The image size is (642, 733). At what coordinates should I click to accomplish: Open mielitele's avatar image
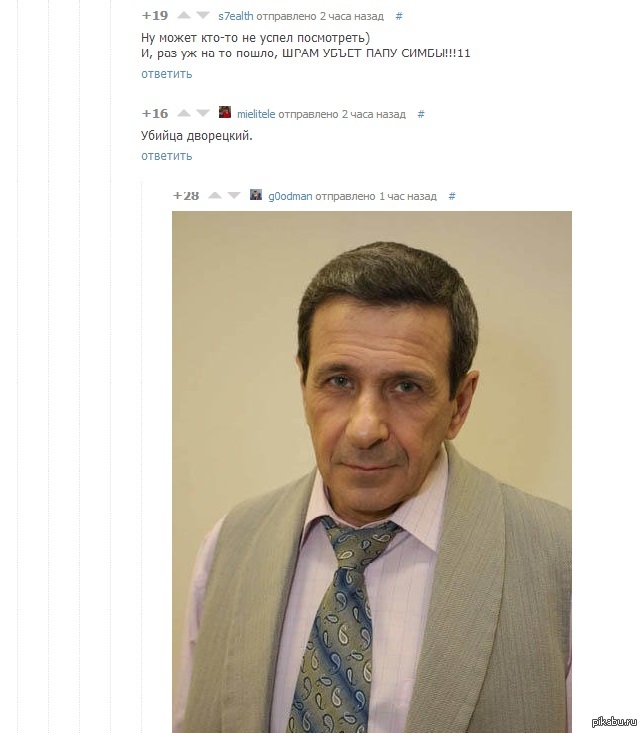pos(225,112)
